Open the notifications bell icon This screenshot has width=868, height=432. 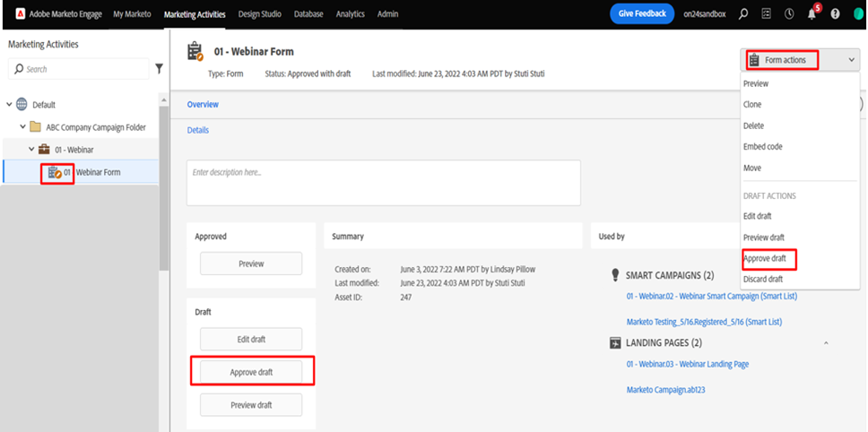pyautogui.click(x=812, y=14)
